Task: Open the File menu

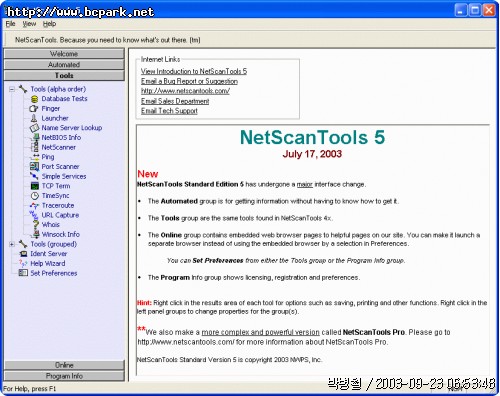Action: (11, 24)
